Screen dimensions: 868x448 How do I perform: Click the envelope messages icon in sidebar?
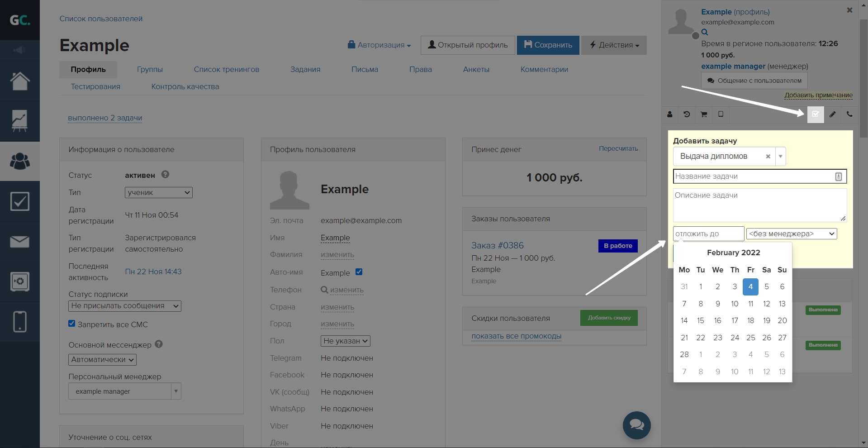pyautogui.click(x=20, y=242)
